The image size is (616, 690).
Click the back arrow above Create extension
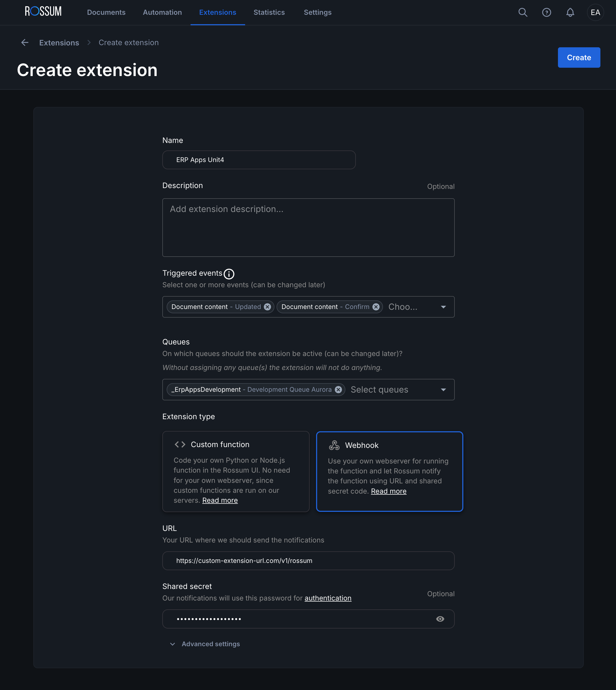(x=25, y=42)
